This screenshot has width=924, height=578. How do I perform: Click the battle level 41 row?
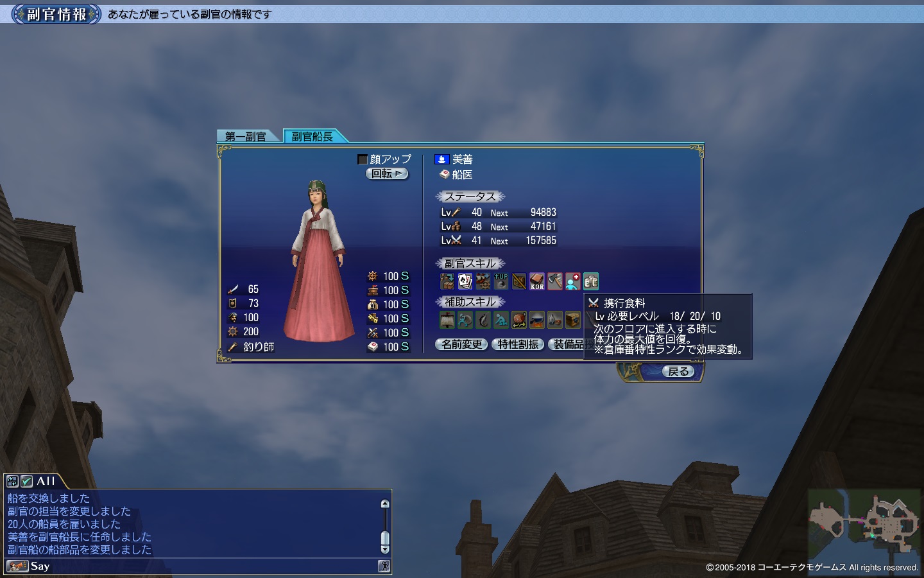click(499, 240)
